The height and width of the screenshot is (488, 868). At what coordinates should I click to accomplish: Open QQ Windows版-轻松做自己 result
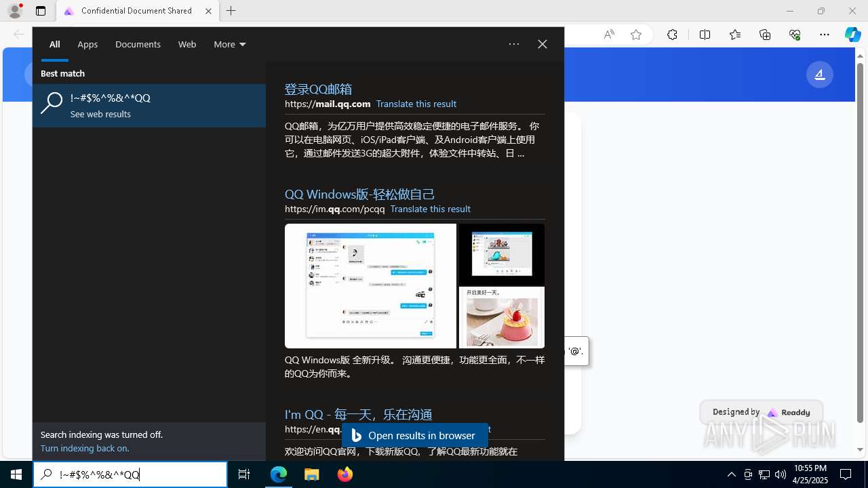point(359,194)
